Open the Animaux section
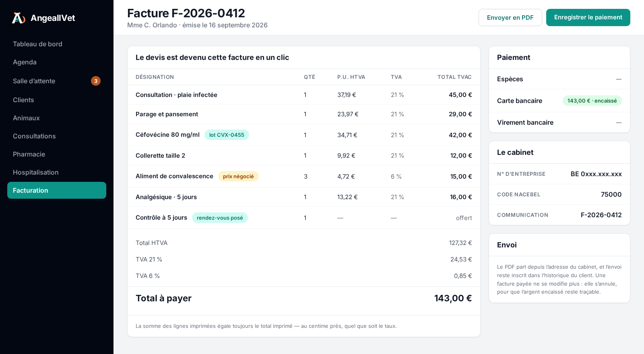 (57, 118)
